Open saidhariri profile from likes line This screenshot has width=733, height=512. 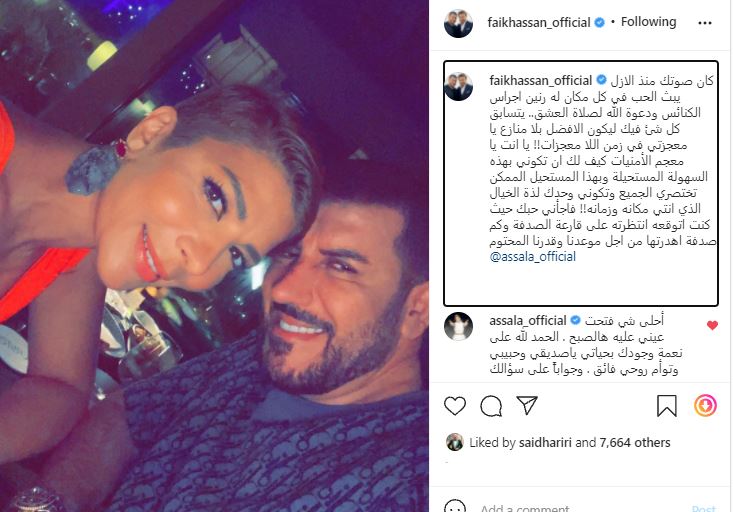tap(545, 442)
